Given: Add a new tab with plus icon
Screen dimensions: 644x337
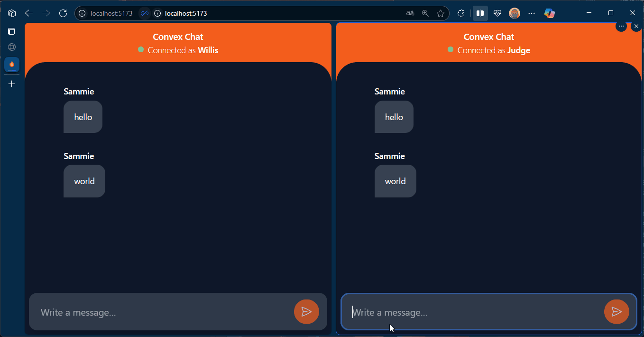Looking at the screenshot, I should tap(12, 84).
